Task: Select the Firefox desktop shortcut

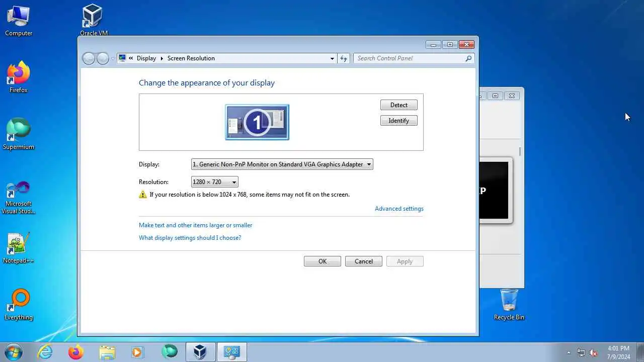Action: point(19,77)
